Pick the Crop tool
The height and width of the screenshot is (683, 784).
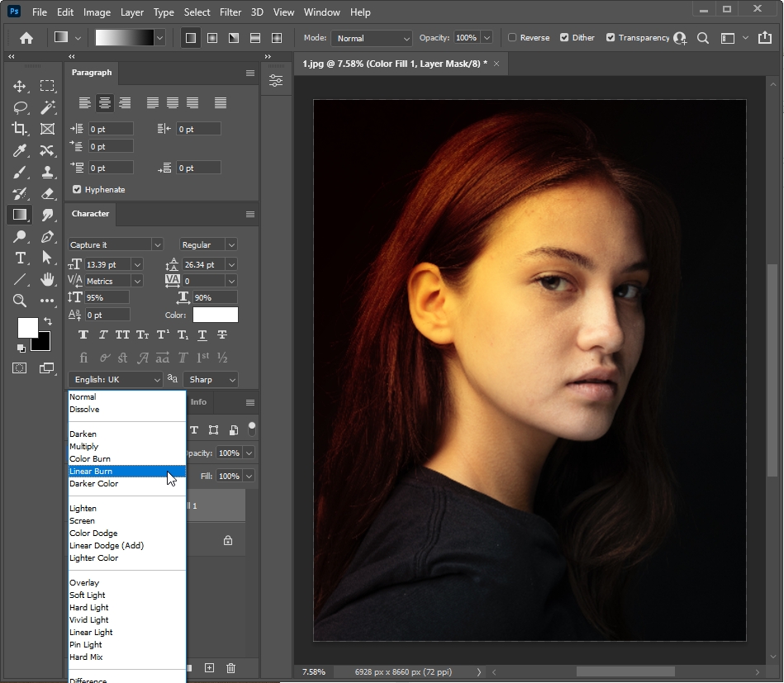pyautogui.click(x=20, y=129)
